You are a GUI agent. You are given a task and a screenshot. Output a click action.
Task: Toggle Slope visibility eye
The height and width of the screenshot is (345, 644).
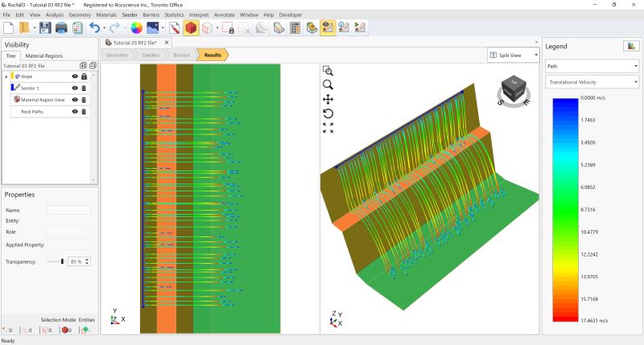75,76
